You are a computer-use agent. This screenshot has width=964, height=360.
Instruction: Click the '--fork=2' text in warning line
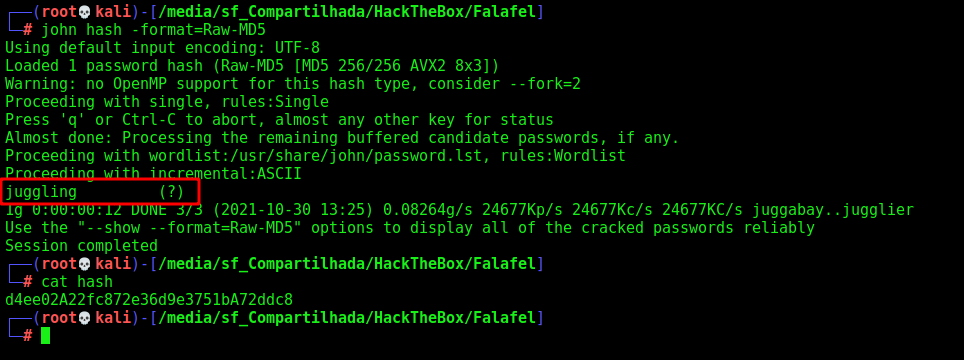click(x=545, y=84)
